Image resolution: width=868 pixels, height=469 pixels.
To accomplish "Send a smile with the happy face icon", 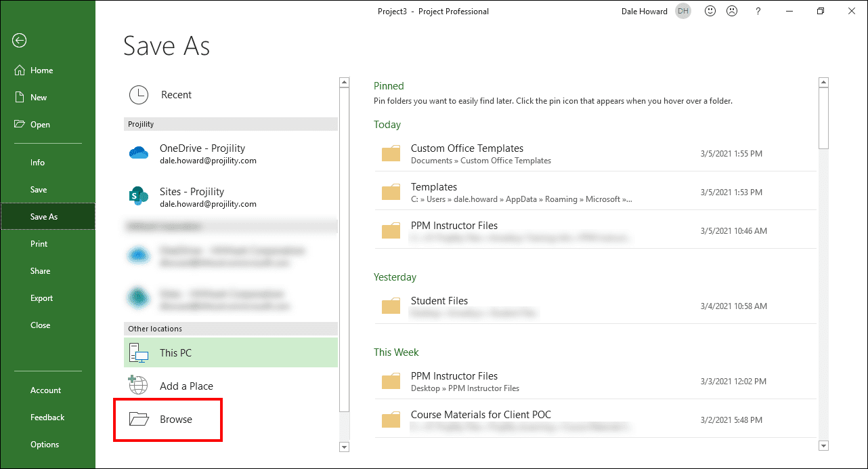I will pyautogui.click(x=710, y=12).
